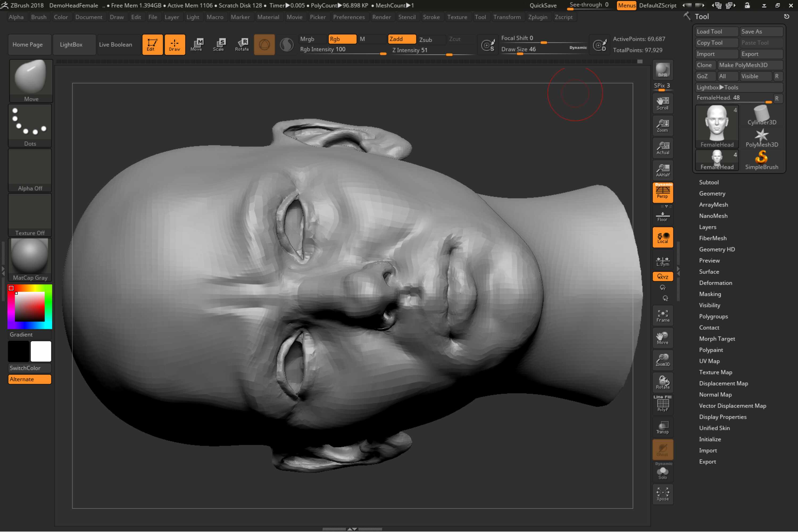
Task: Open the Move brush selector
Action: [31, 81]
